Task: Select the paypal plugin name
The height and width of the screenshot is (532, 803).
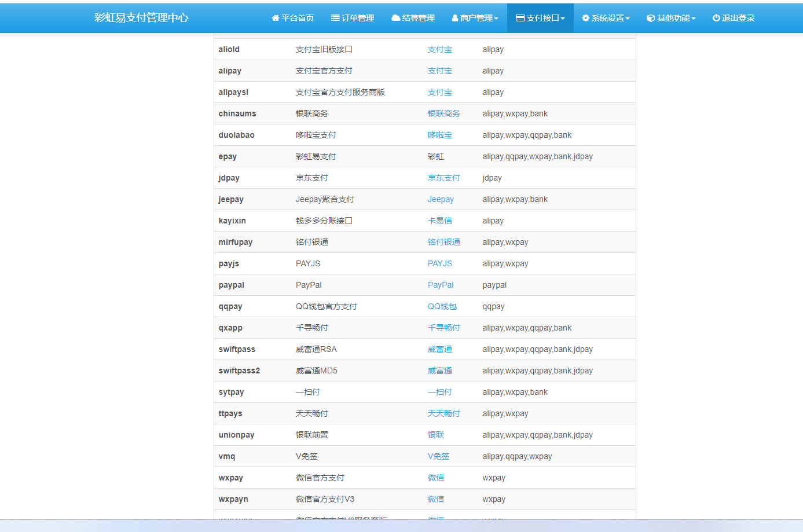Action: click(232, 285)
